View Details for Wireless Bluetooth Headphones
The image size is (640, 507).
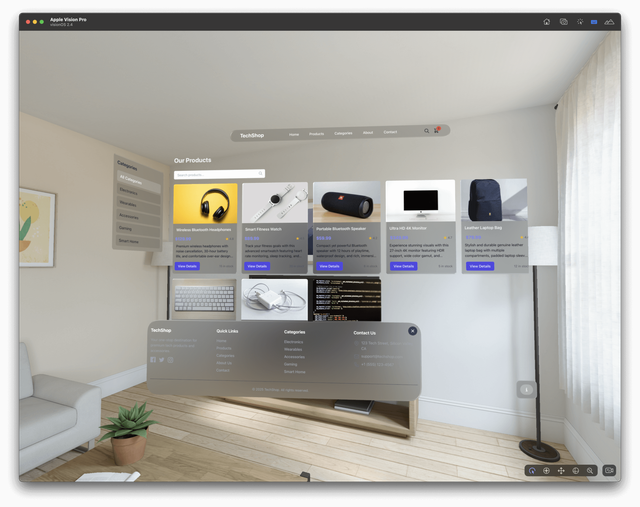tap(187, 266)
